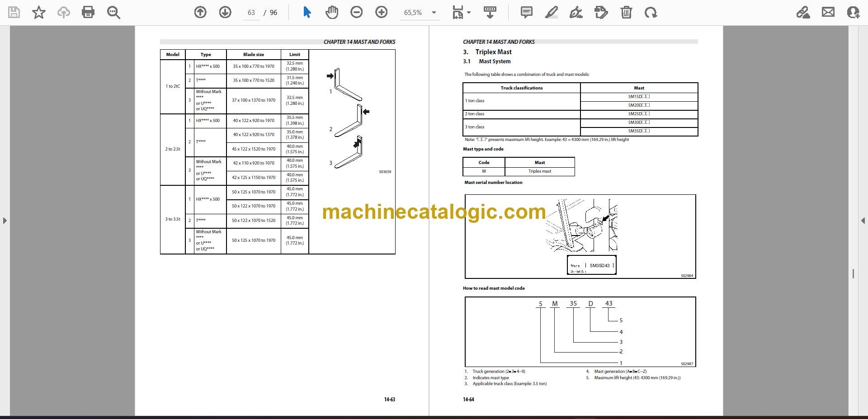Screen dimensions: 868x419
Task: Open Fill and Sign pen icon
Action: click(x=803, y=12)
